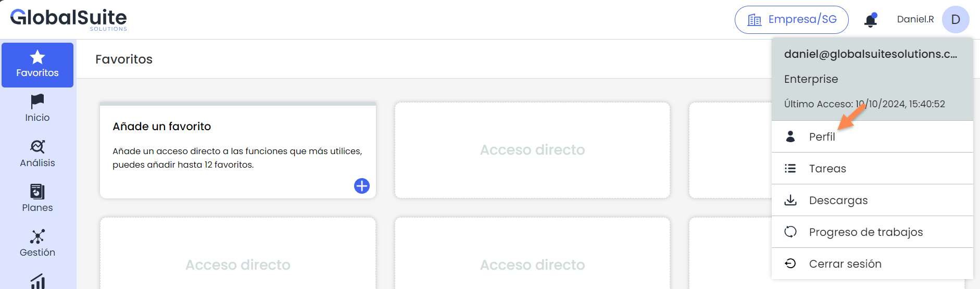Image resolution: width=980 pixels, height=289 pixels.
Task: Open Tareas in the user menu
Action: (827, 169)
